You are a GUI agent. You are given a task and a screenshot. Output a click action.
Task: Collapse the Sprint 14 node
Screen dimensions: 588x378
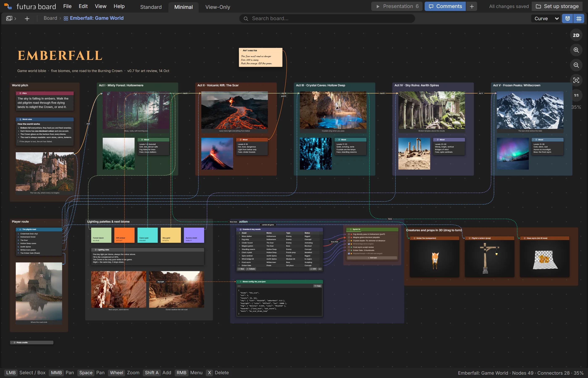(348, 230)
